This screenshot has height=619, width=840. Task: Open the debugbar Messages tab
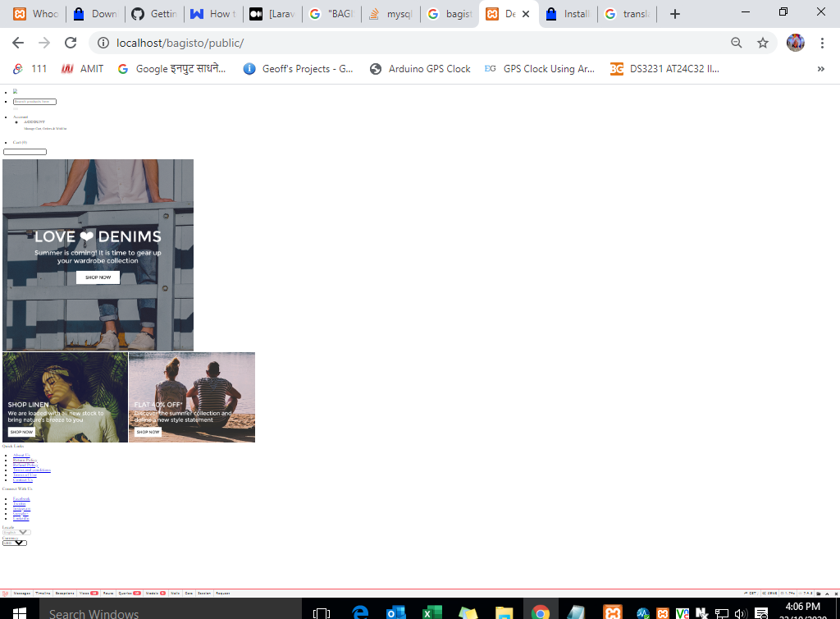click(x=22, y=594)
